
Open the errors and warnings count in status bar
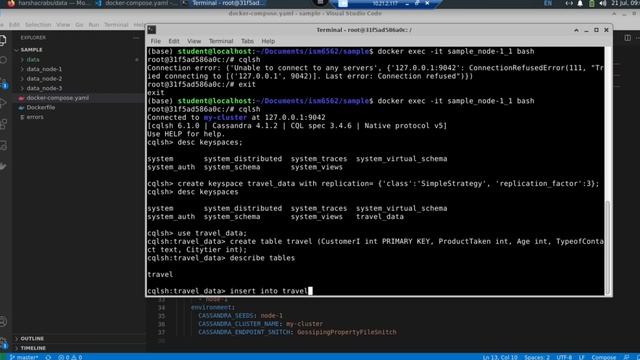[70, 357]
